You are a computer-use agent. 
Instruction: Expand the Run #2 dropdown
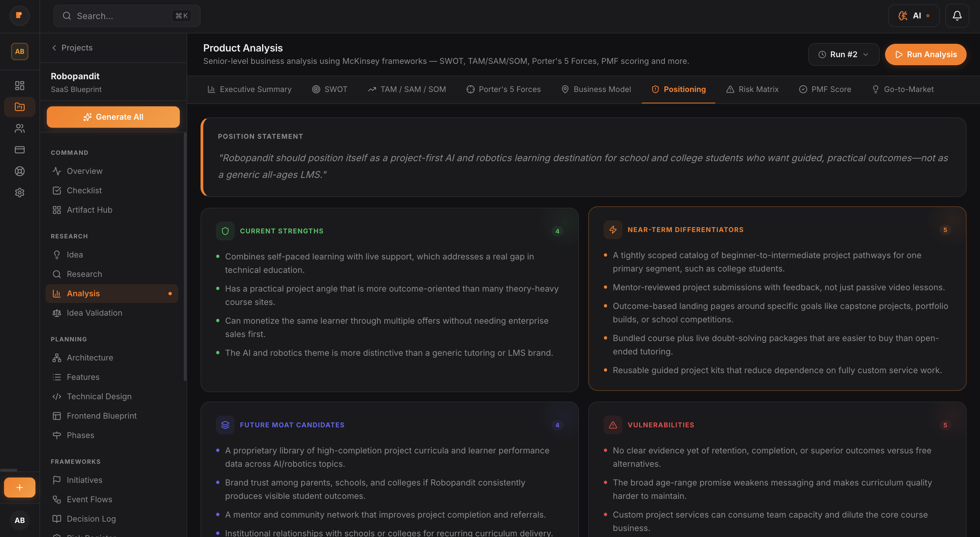click(x=843, y=54)
